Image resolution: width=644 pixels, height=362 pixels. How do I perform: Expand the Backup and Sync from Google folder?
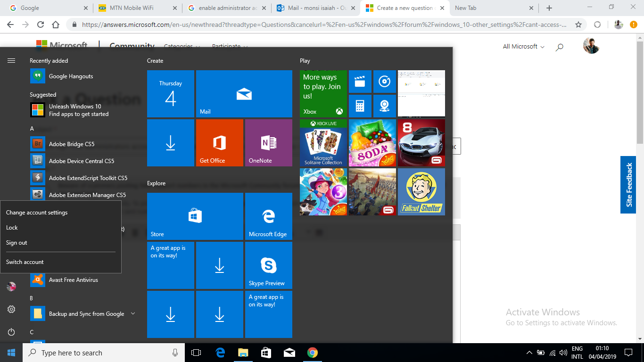click(x=133, y=313)
